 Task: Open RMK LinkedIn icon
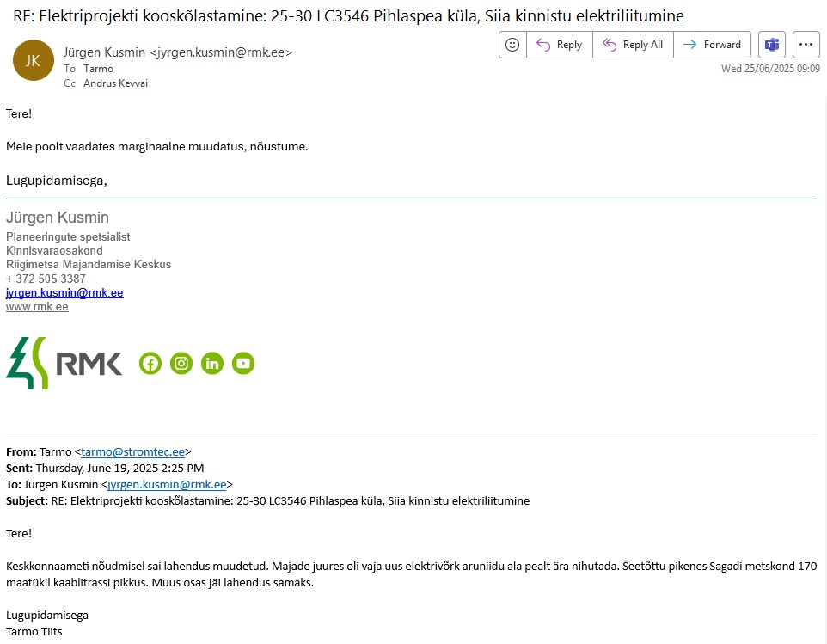tap(212, 364)
